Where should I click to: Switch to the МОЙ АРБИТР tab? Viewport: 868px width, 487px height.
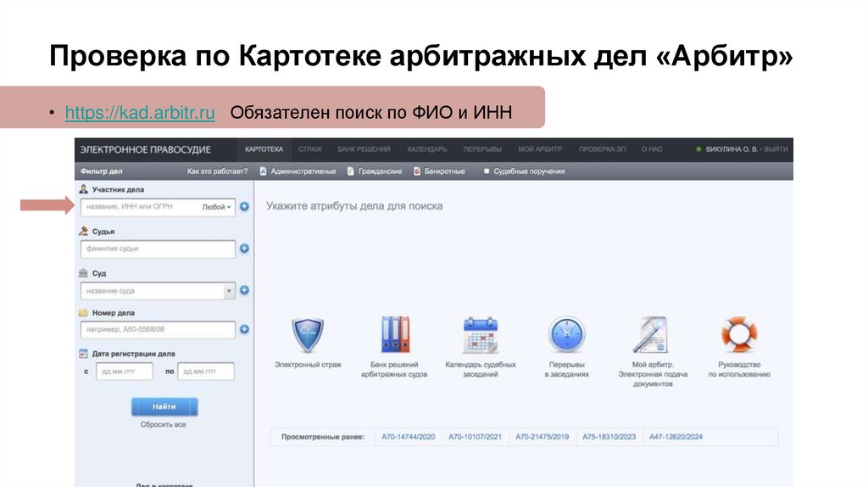click(540, 149)
